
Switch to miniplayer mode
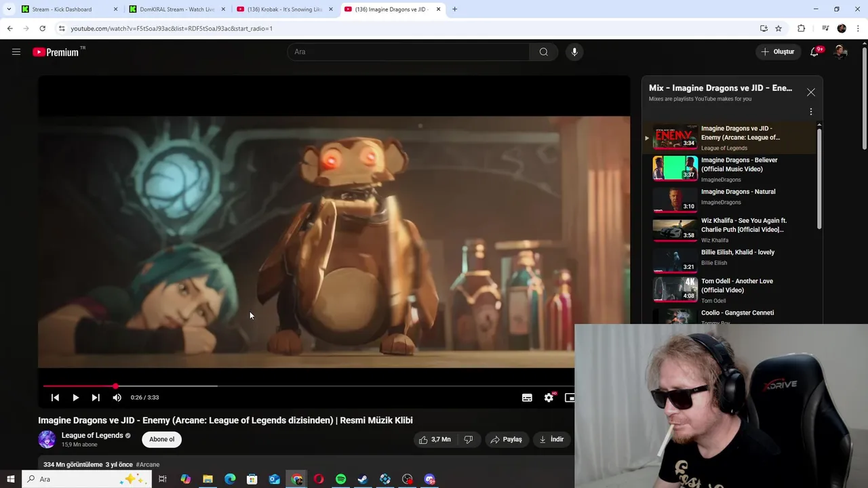click(569, 398)
